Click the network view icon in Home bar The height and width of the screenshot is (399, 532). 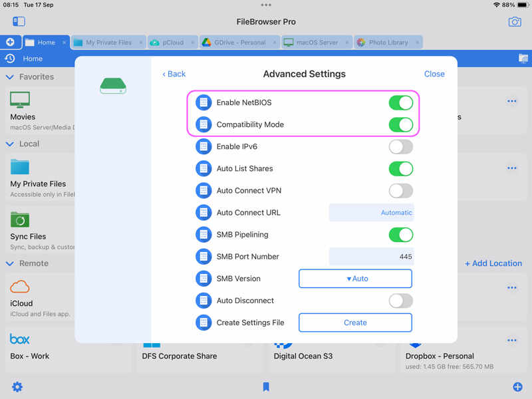coord(523,59)
